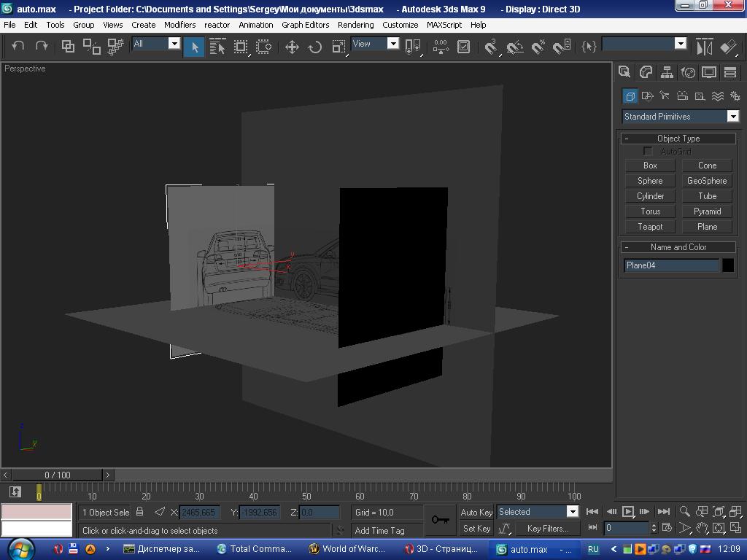The height and width of the screenshot is (560, 747).
Task: Open the Modifiers menu
Action: coord(179,25)
